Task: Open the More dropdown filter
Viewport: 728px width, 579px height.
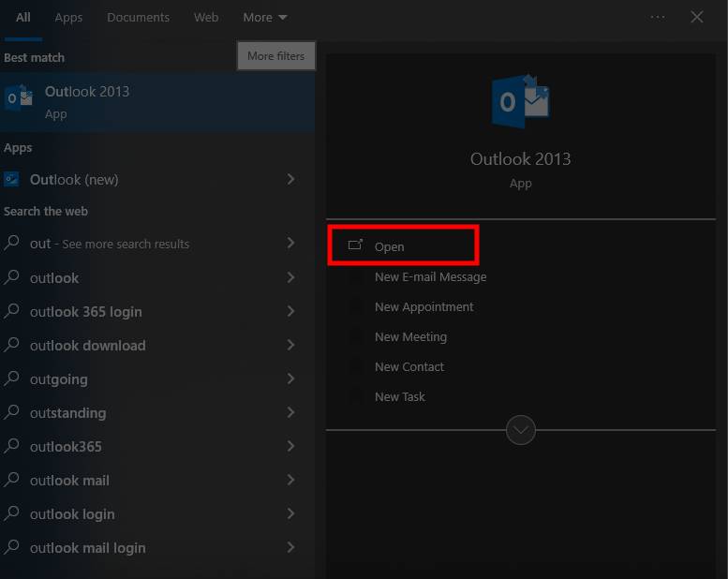Action: (265, 18)
